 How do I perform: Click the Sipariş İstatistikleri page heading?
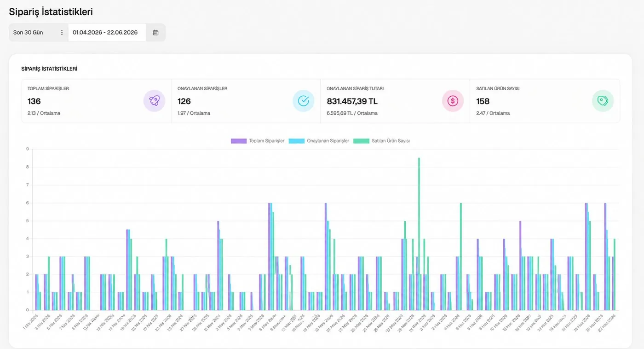pyautogui.click(x=51, y=12)
